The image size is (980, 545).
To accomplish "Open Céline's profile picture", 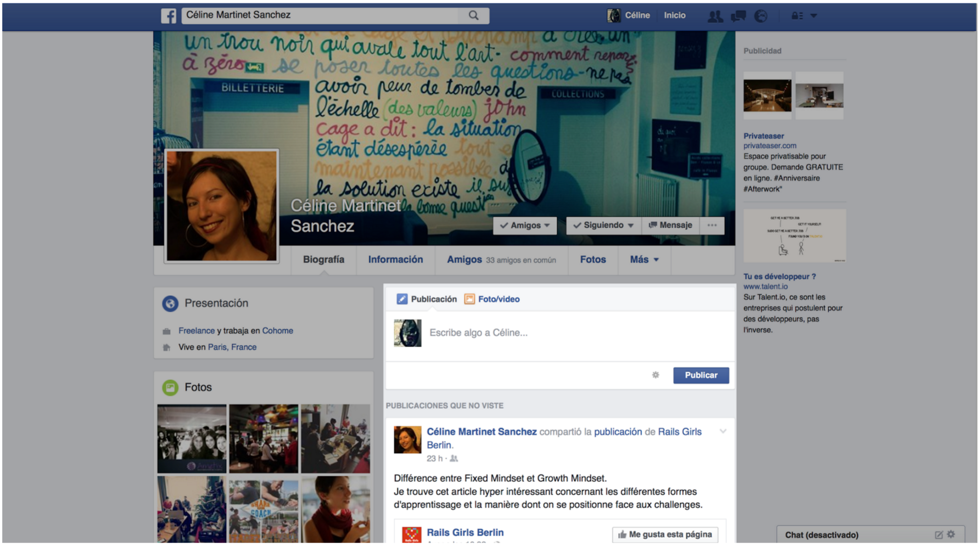I will (221, 206).
